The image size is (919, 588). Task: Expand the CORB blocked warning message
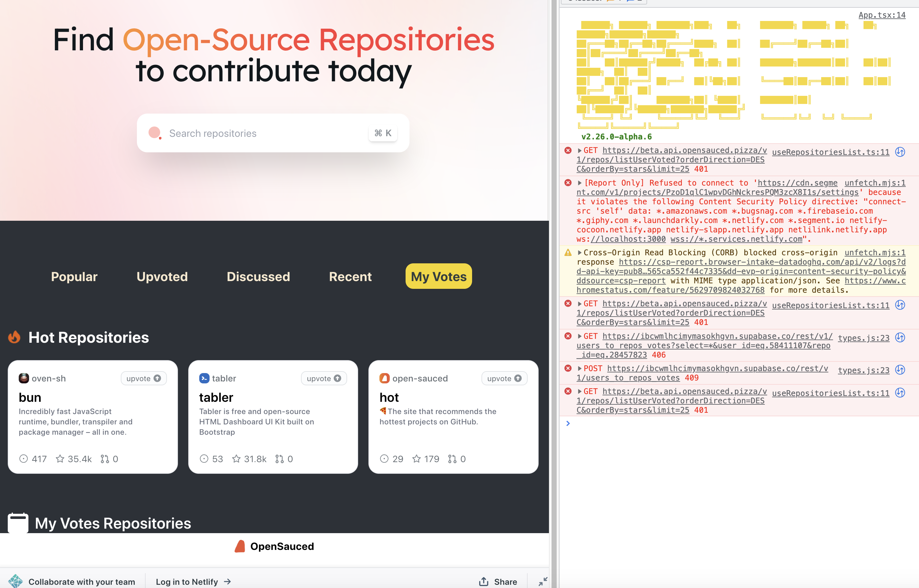(579, 252)
